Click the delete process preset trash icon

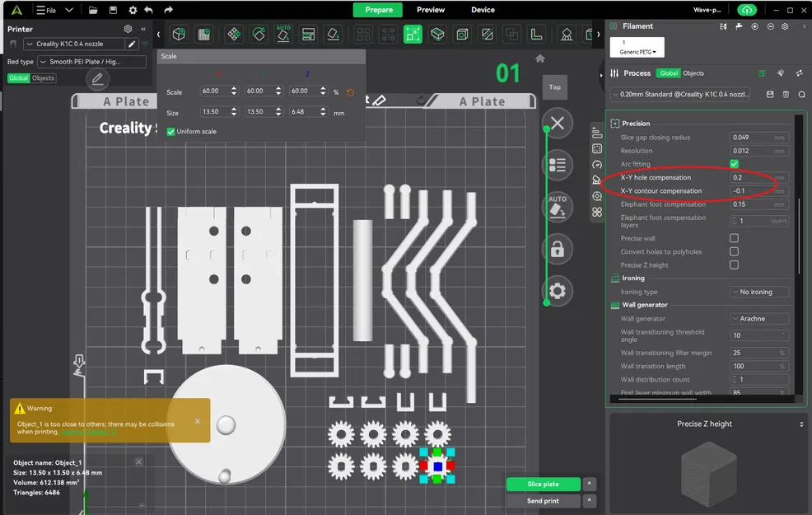(786, 95)
